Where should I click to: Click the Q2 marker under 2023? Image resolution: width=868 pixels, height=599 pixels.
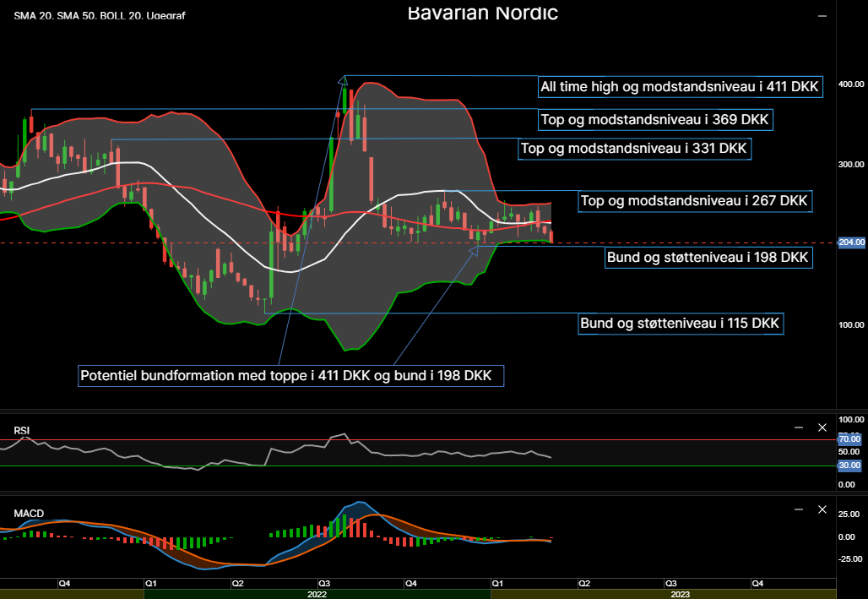(584, 584)
